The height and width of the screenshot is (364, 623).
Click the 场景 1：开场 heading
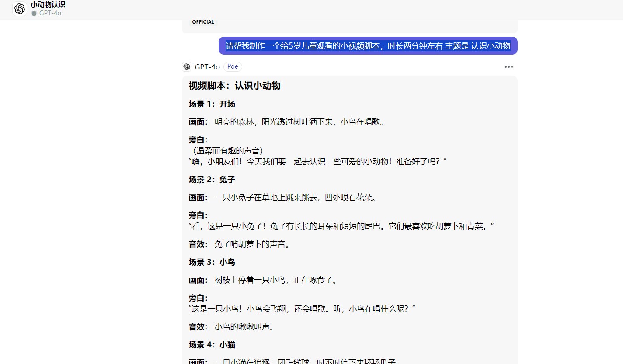pos(212,104)
